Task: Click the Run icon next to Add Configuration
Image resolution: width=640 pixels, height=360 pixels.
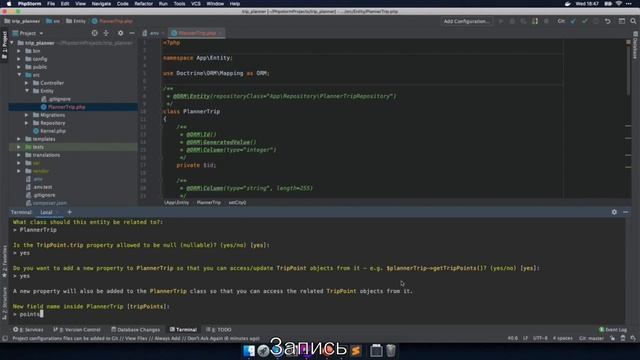Action: pos(501,21)
